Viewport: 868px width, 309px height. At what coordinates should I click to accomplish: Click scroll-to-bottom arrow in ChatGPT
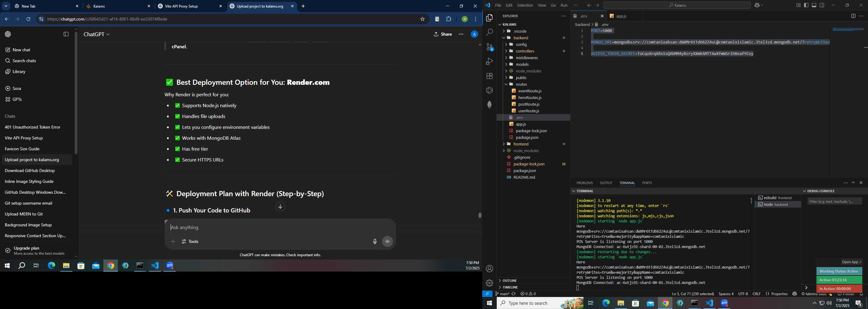point(280,206)
